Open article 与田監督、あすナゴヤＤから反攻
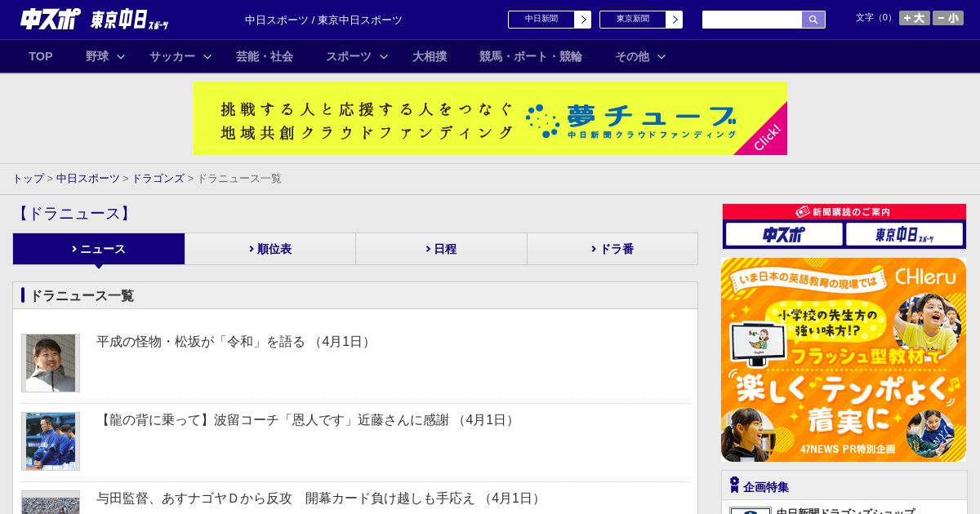Image resolution: width=980 pixels, height=514 pixels. tap(320, 498)
